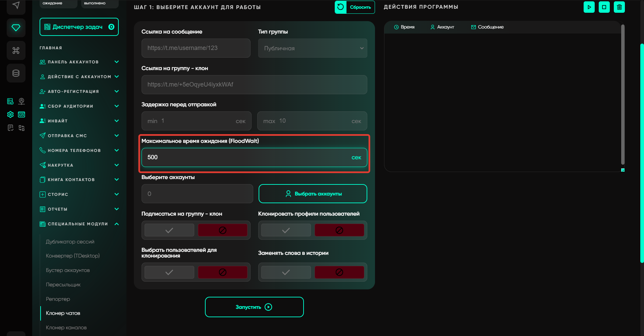Enable the checkmark for Подписаться на группу – клон

(x=169, y=230)
